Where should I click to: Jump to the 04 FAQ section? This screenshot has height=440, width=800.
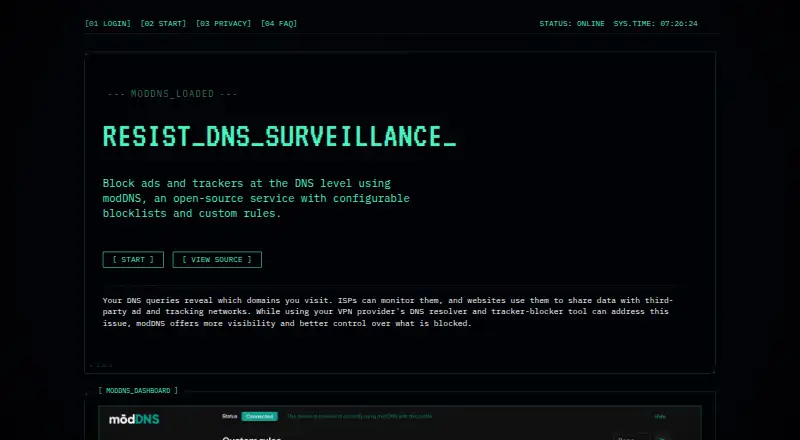pyautogui.click(x=279, y=23)
